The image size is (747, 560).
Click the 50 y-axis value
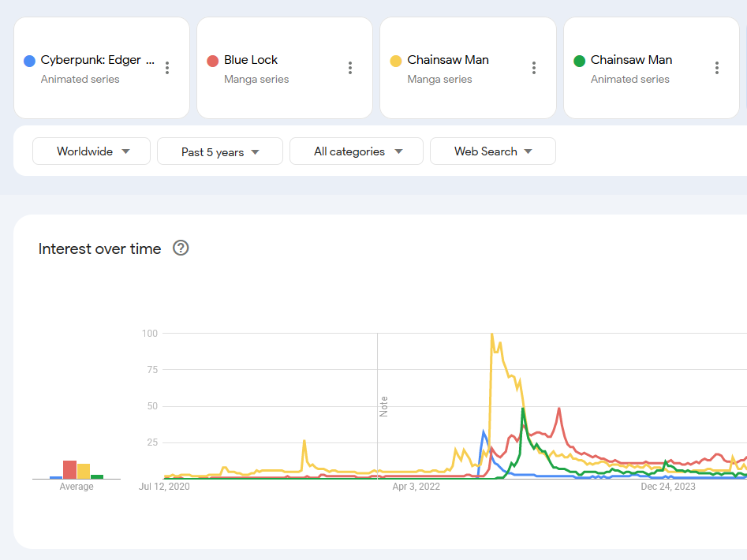point(152,406)
